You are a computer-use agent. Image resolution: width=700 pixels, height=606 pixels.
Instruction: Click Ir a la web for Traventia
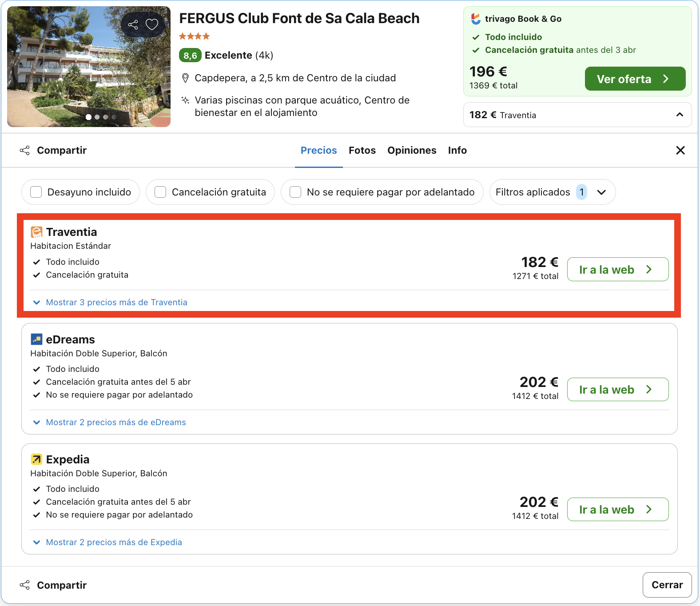(618, 269)
